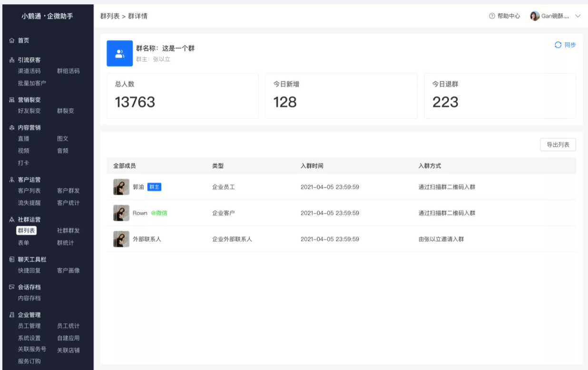
Task: Click 外部联系人's member avatar
Action: (x=121, y=239)
